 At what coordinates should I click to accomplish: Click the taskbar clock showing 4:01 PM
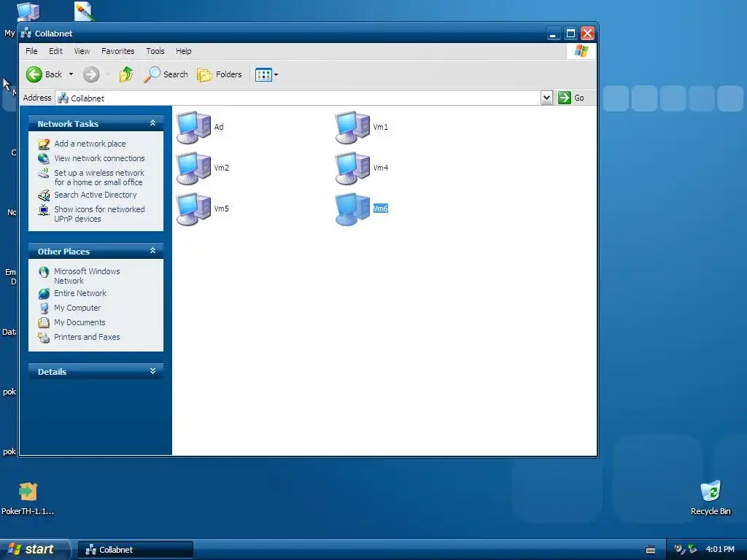coord(720,549)
